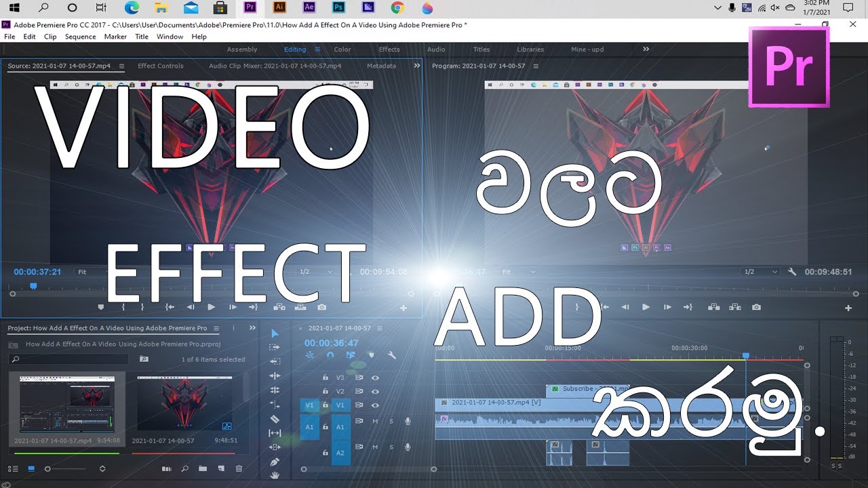Open Program monitor playback resolution 1/2 dropdown
The width and height of the screenshot is (868, 488).
760,272
